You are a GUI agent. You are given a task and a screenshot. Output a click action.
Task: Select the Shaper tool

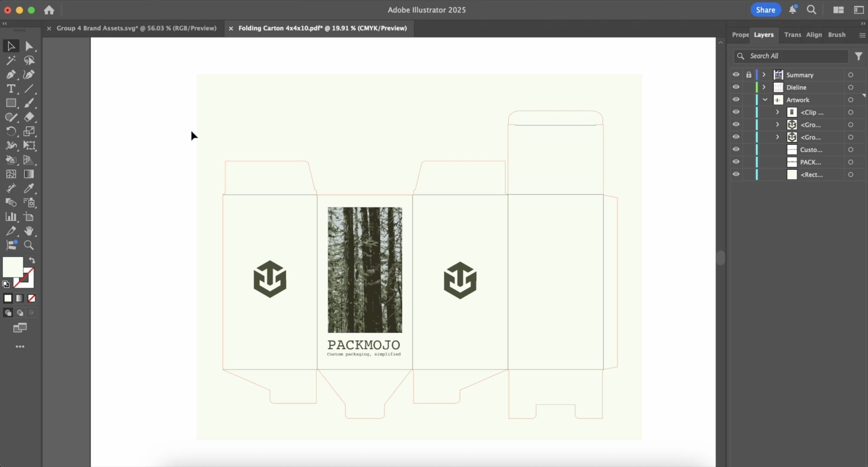[x=11, y=117]
